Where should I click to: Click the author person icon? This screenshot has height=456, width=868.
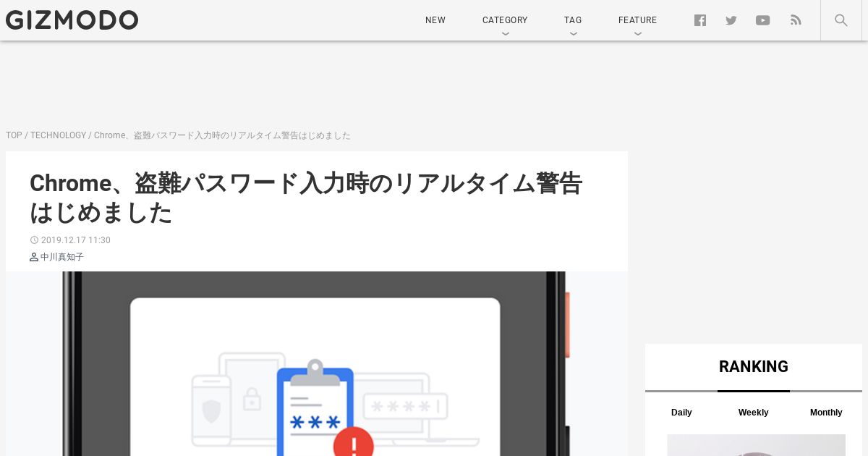(x=34, y=257)
